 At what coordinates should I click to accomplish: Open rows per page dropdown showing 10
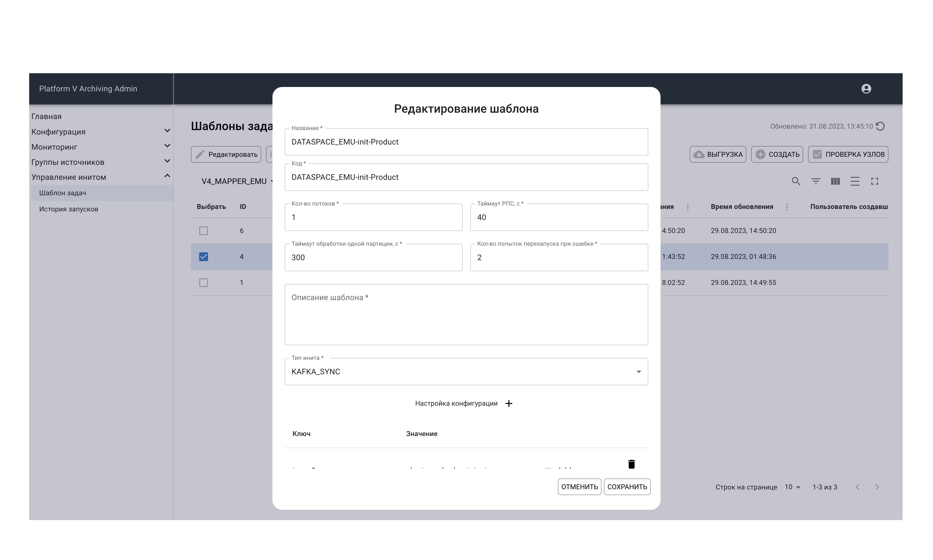792,487
